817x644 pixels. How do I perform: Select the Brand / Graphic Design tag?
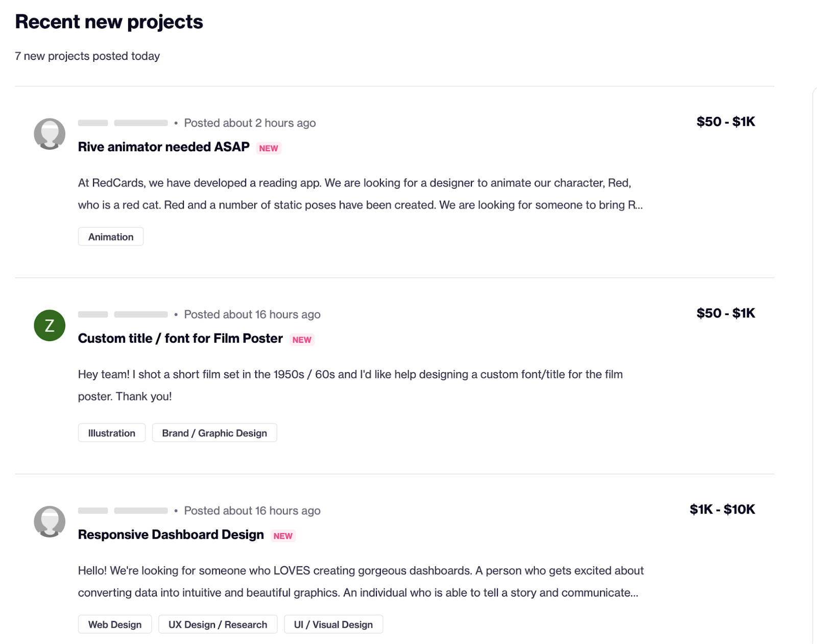coord(214,433)
